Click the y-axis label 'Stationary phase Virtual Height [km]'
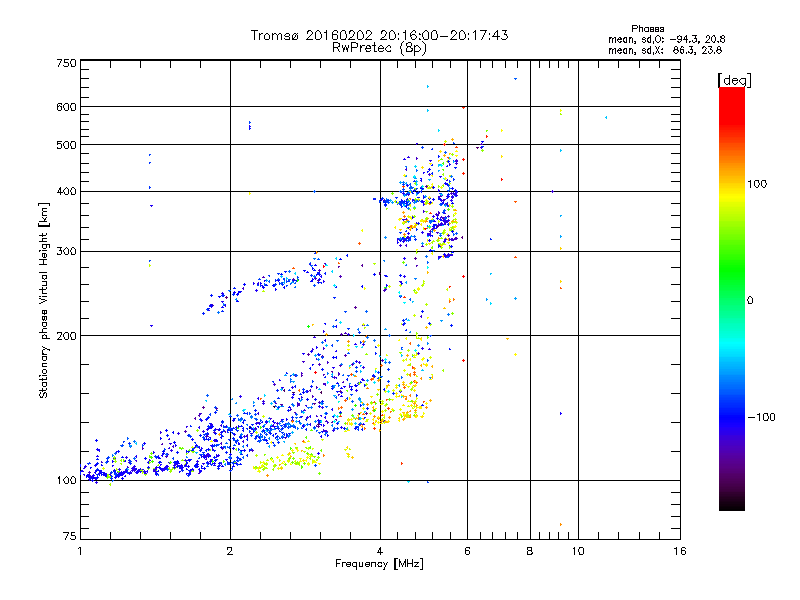This screenshot has height=600, width=800. pyautogui.click(x=43, y=301)
